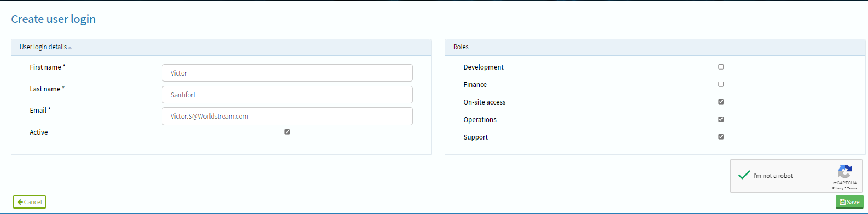Click the Save button

(x=849, y=202)
